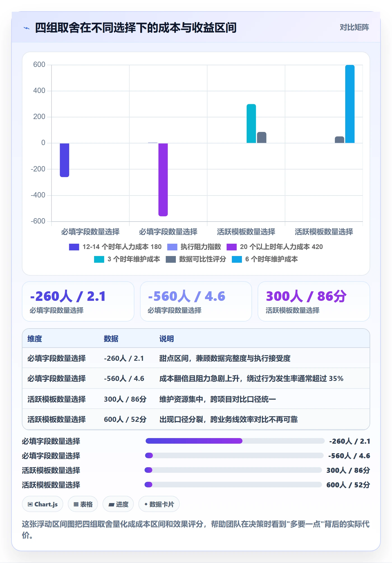Click the 数据卡片 tag chip
Image resolution: width=392 pixels, height=563 pixels.
pos(159,504)
